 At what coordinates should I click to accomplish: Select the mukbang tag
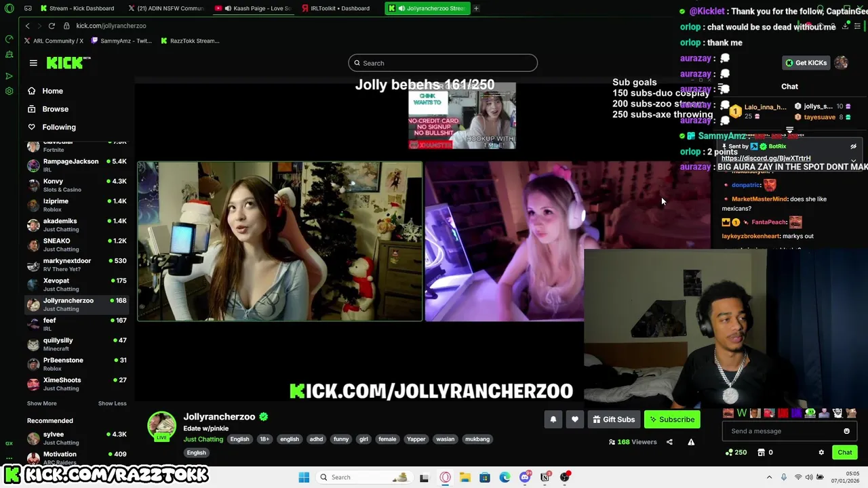477,439
